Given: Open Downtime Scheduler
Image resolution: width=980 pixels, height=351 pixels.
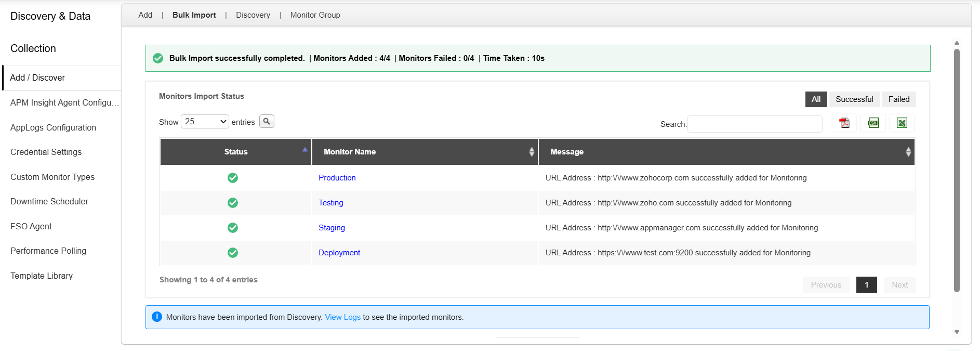Looking at the screenshot, I should [49, 202].
